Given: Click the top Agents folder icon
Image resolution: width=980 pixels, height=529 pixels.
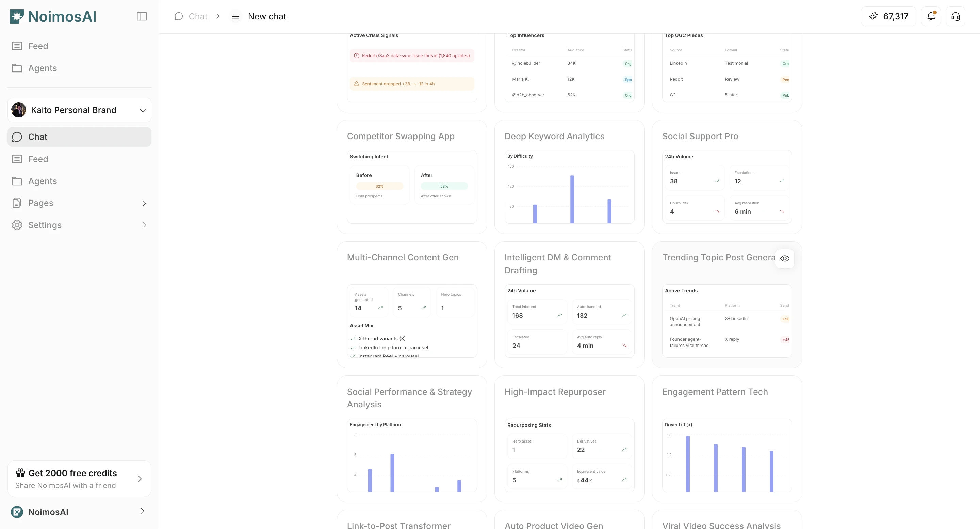Looking at the screenshot, I should [x=17, y=68].
